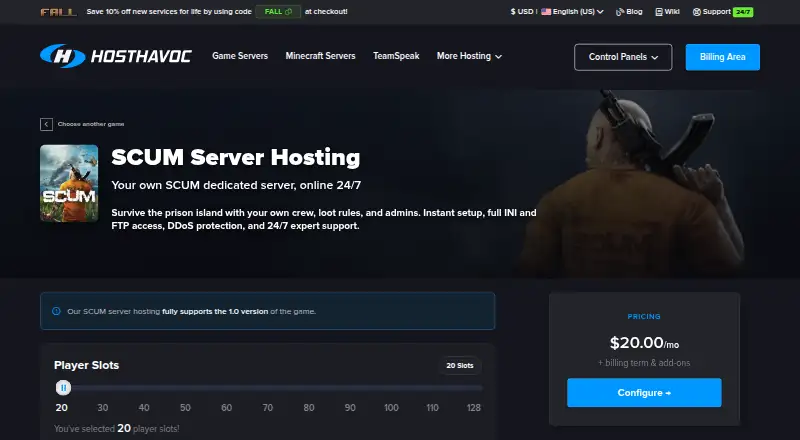Open Minecraft Servers menu item

pyautogui.click(x=320, y=56)
